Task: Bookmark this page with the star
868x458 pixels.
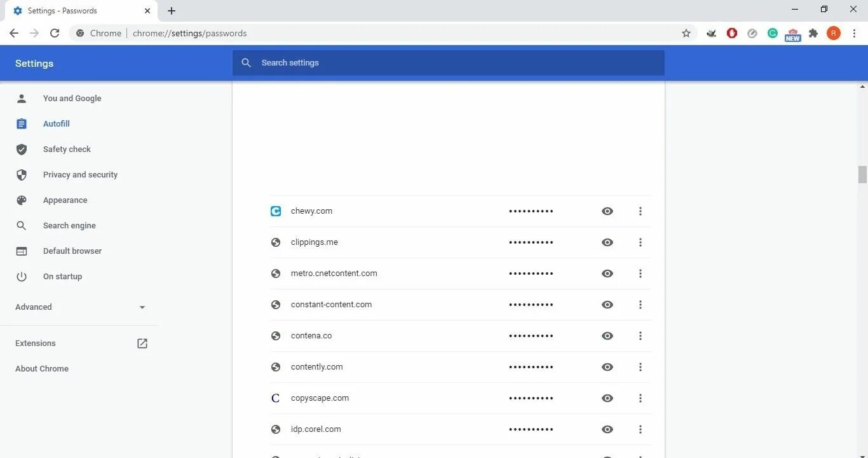Action: pyautogui.click(x=686, y=33)
